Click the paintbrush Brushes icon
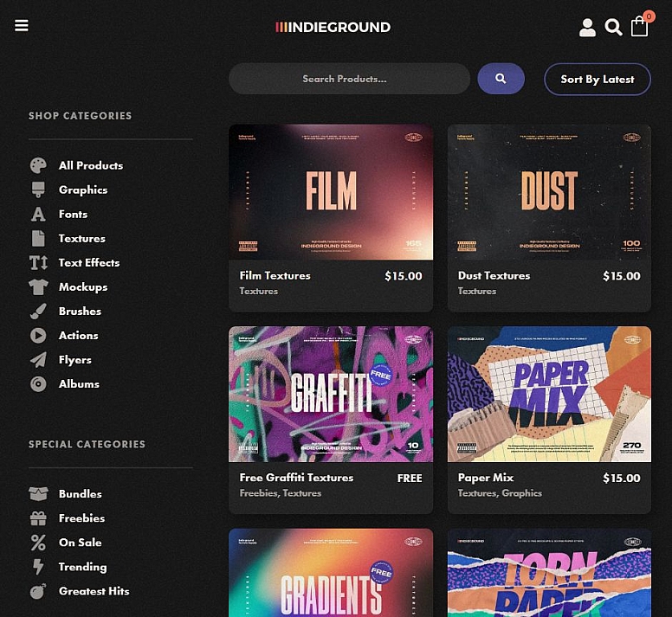Image resolution: width=672 pixels, height=617 pixels. [x=38, y=312]
